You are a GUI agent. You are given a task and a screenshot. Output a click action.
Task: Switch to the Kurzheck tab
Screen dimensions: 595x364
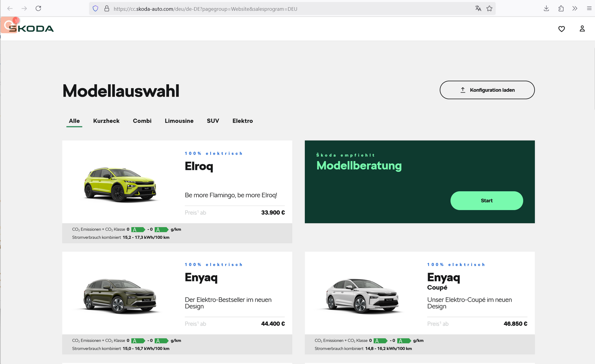[x=106, y=121]
